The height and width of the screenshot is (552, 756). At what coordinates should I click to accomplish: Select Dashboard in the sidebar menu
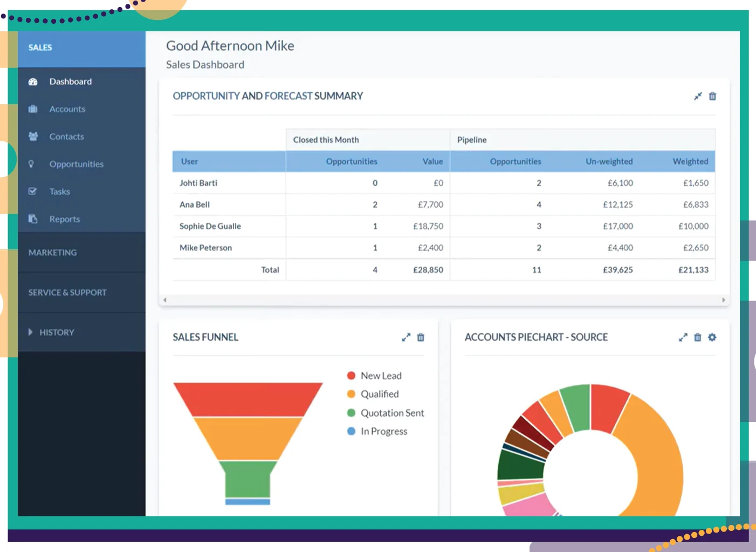coord(70,81)
